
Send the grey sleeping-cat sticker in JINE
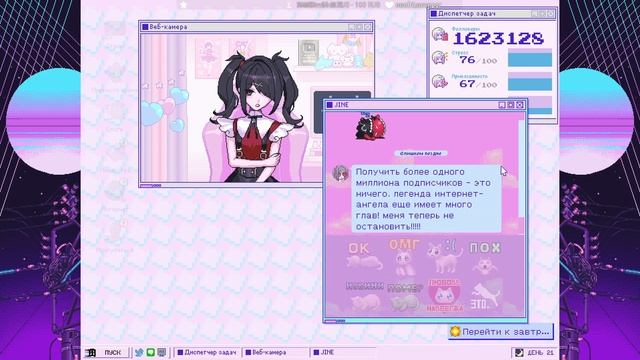point(404,297)
